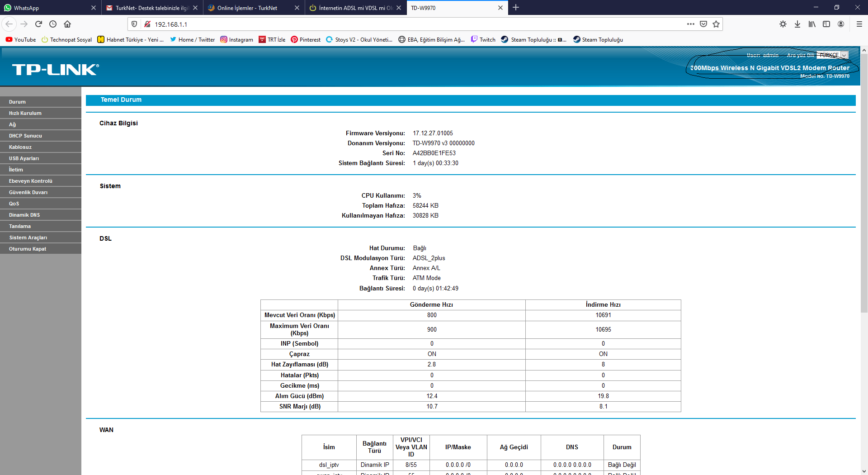Click the browser Forward arrow
Screen dimensions: 868x475
coord(24,24)
